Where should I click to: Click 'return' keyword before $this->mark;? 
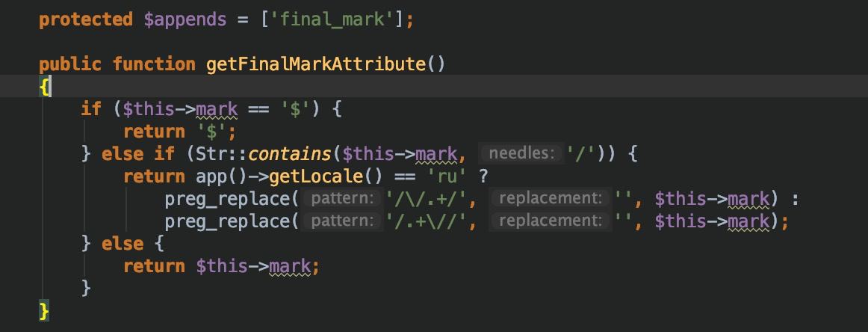(x=154, y=266)
